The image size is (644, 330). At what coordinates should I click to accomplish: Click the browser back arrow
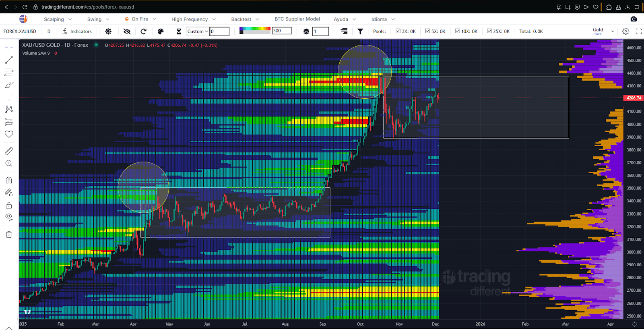coord(6,7)
